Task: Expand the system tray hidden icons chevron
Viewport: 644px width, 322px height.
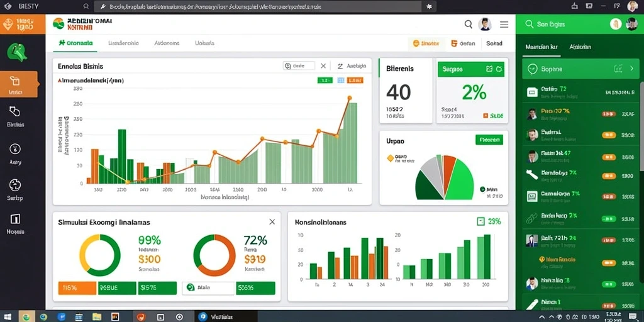Action: click(x=541, y=317)
